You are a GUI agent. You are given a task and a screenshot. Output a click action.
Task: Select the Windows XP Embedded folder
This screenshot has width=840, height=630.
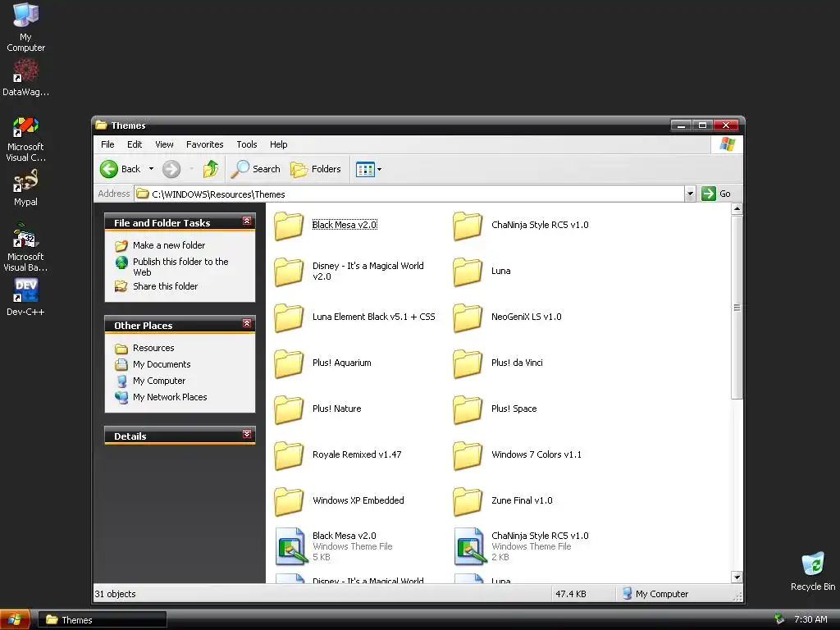click(x=290, y=502)
